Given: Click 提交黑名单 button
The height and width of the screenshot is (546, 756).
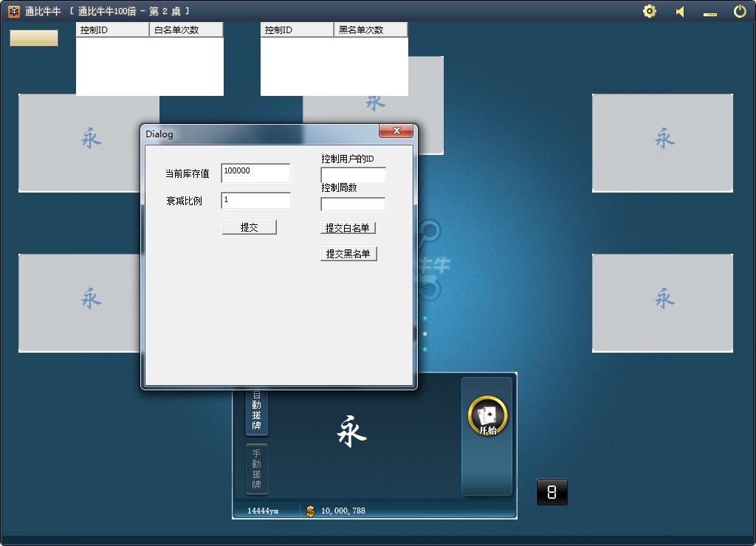Looking at the screenshot, I should [348, 254].
